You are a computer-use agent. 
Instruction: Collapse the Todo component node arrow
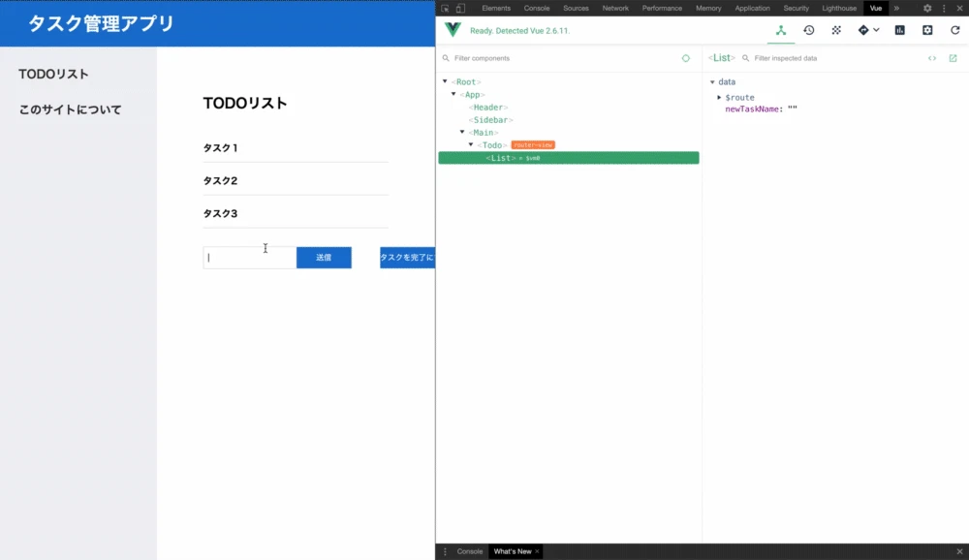coord(471,144)
